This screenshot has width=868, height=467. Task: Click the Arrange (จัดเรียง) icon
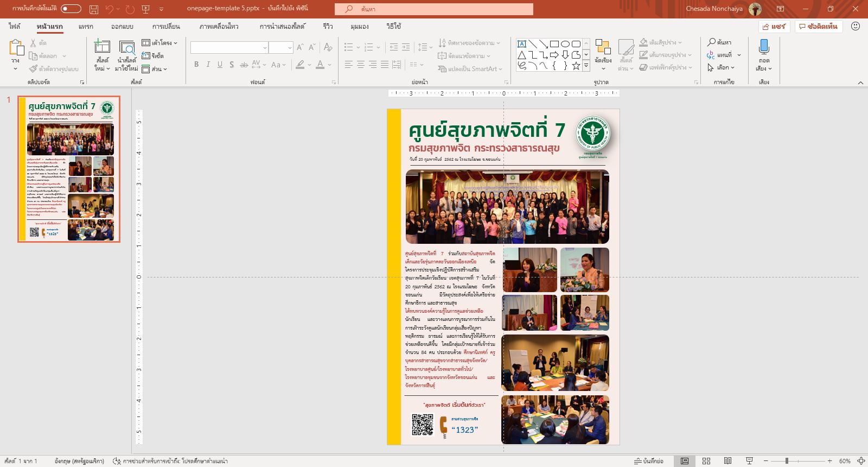[x=603, y=47]
